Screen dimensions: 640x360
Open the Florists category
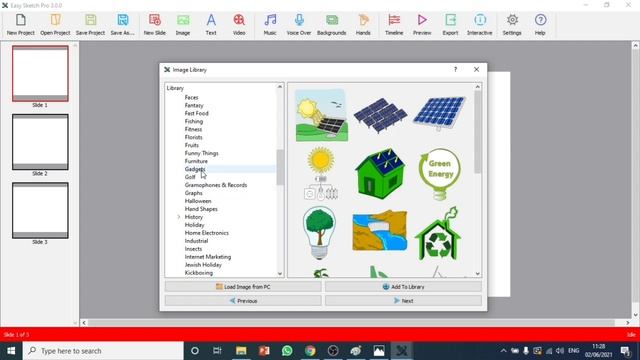pos(193,137)
